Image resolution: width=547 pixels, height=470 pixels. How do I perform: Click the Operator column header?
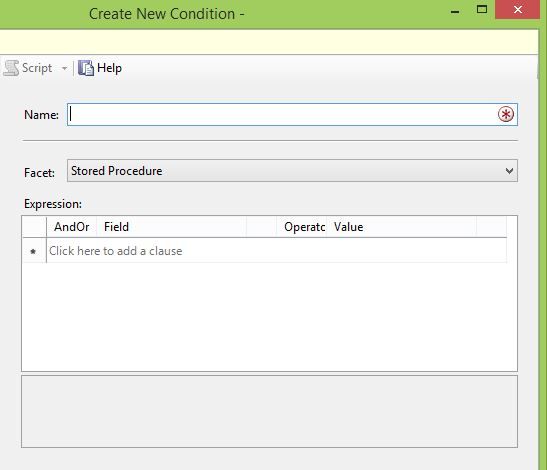point(302,227)
